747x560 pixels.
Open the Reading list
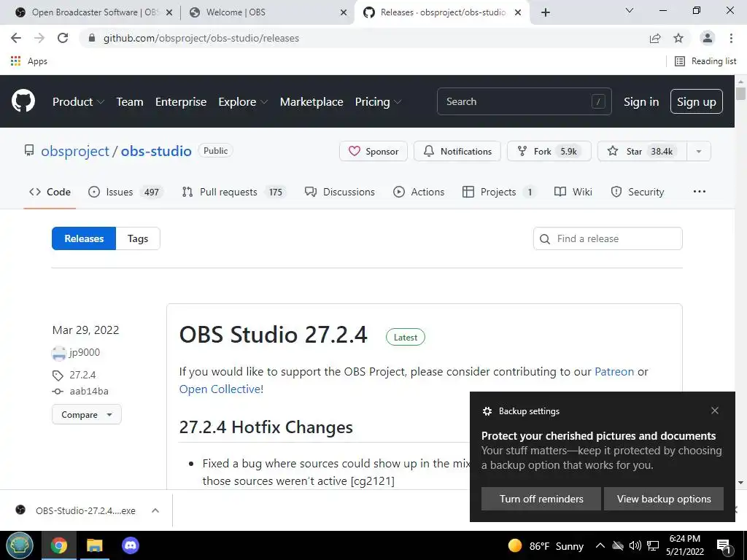pos(705,61)
